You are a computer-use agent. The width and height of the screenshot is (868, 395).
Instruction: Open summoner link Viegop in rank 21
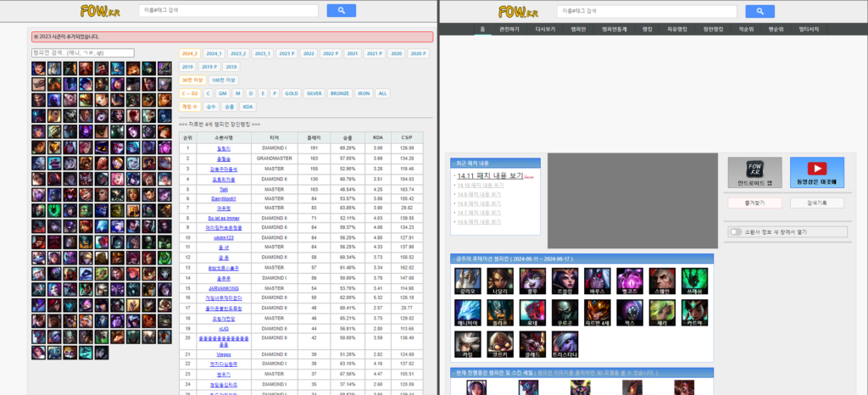point(223,354)
